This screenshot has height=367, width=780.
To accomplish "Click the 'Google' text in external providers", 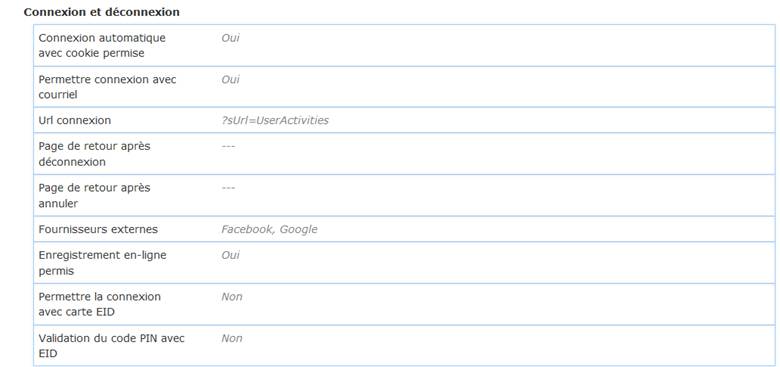I will click(298, 229).
